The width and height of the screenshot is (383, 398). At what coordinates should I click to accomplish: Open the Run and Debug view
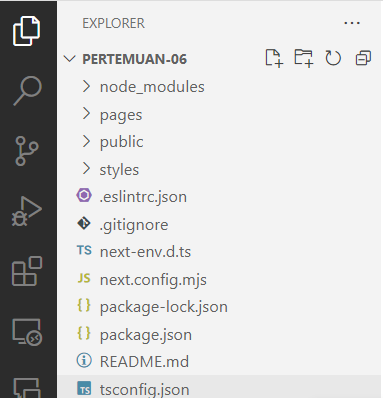pyautogui.click(x=27, y=211)
